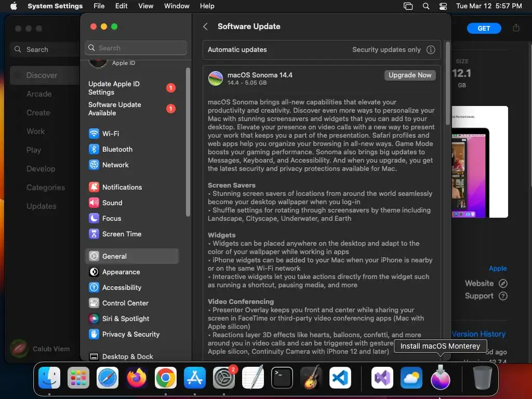
Task: Select General in the sidebar
Action: point(131,257)
